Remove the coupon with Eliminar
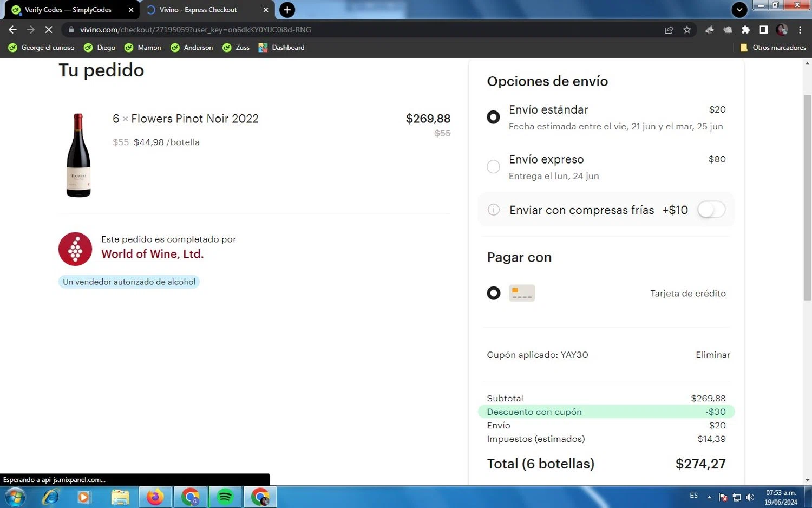This screenshot has height=508, width=812. point(713,355)
